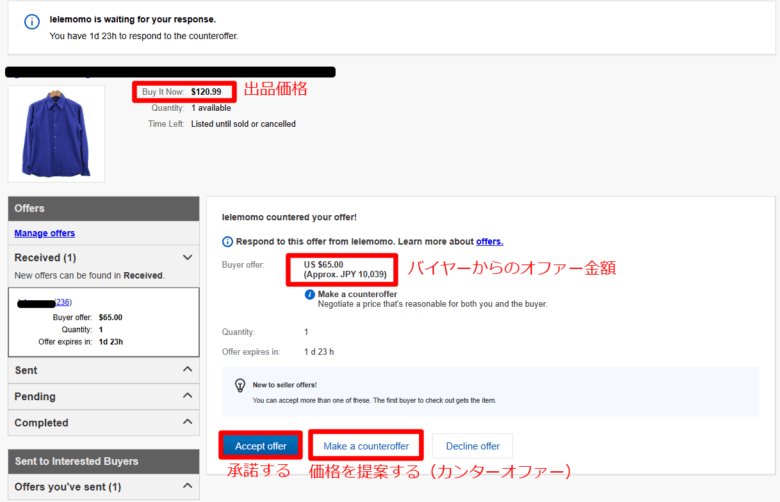Click the info icon next to Make a counteroffer tip
Viewport: 780px width, 502px height.
[310, 295]
